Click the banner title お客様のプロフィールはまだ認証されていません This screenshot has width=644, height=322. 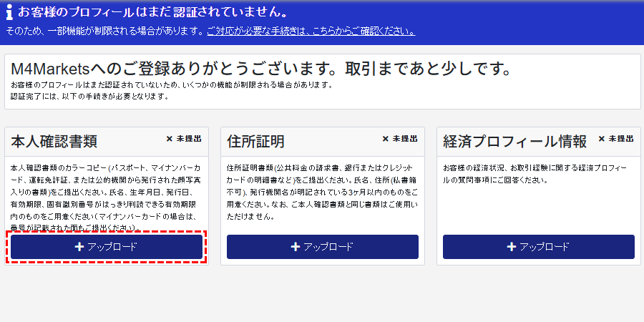(x=152, y=12)
